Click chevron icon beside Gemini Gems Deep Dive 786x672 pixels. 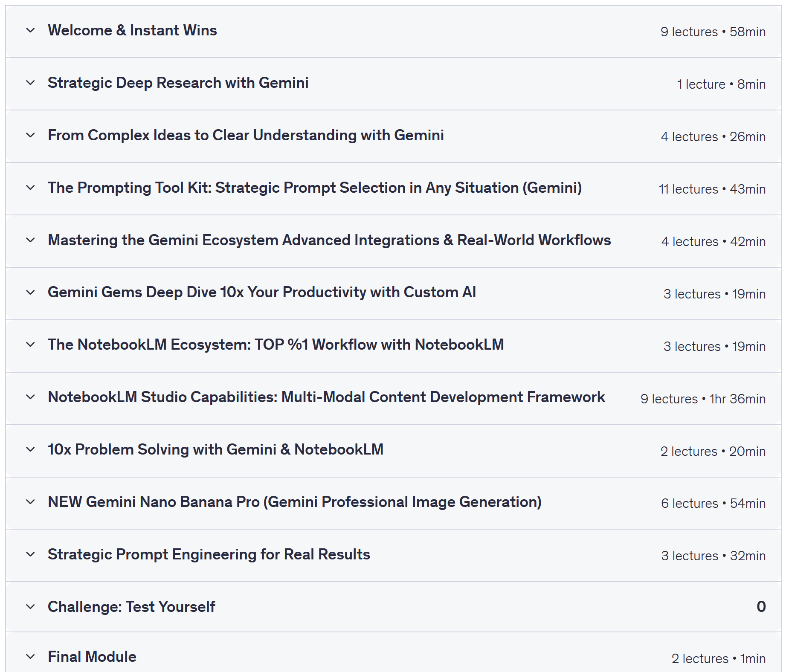[x=30, y=293]
